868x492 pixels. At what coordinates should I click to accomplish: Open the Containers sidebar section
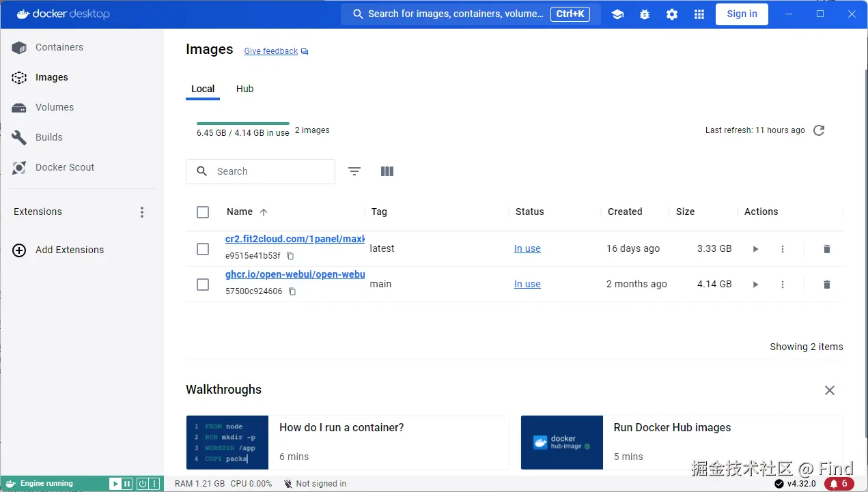[x=82, y=47]
